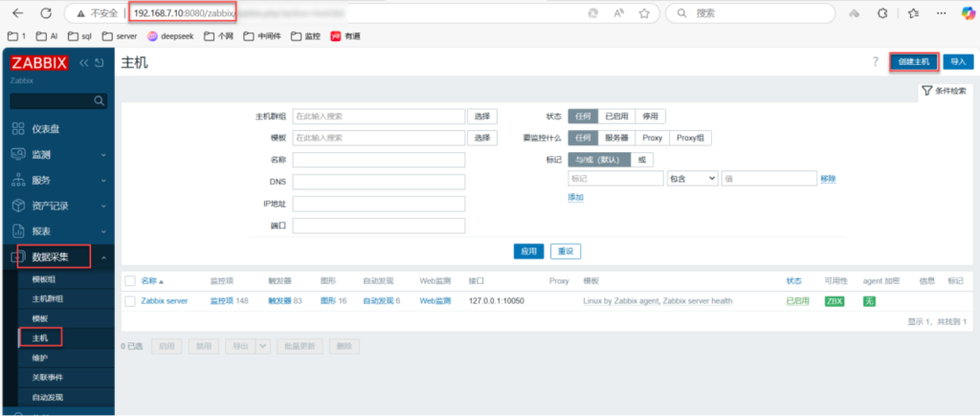The image size is (980, 416).
Task: Collapse the Zabbix sidebar with double-chevron icon
Action: 83,63
